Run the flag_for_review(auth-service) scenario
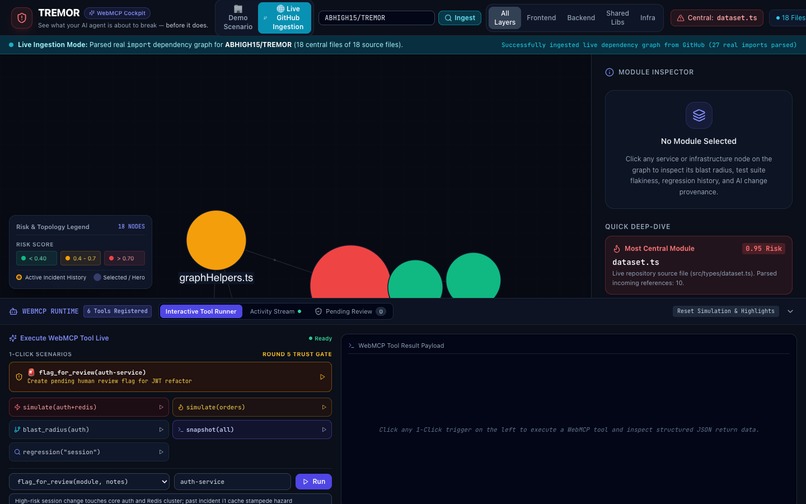Screen dimensions: 806x504 click(x=170, y=377)
